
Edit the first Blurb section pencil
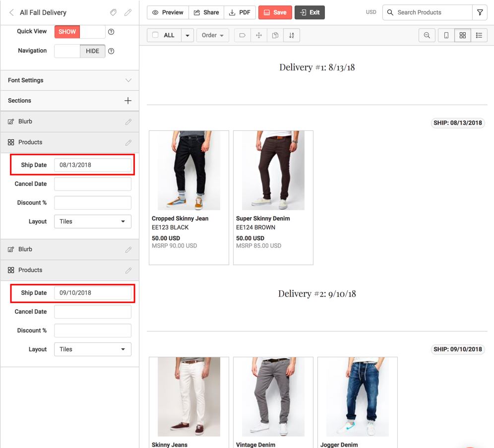pos(128,122)
